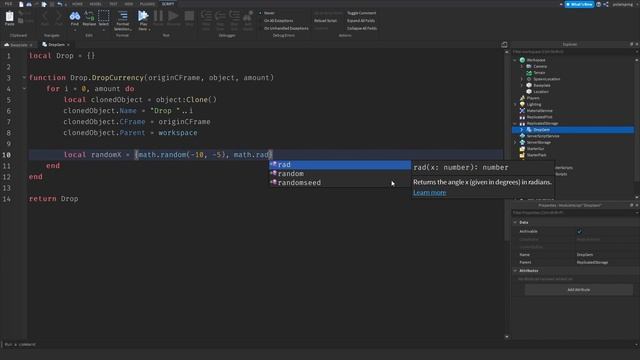Click Format Selection in the ribbon
Viewport: 640px width, 360px height.
pyautogui.click(x=122, y=20)
